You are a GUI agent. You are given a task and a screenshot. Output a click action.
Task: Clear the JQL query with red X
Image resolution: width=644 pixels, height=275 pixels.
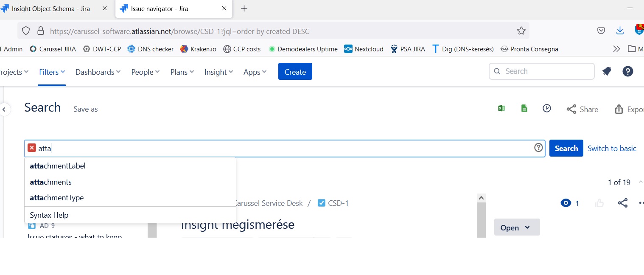[x=32, y=147]
